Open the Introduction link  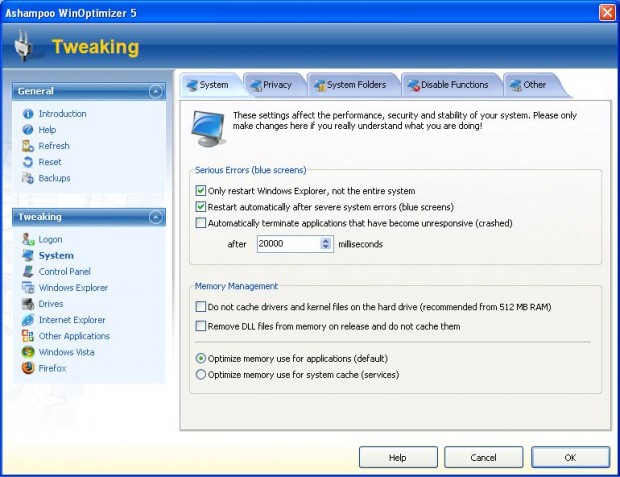[62, 114]
